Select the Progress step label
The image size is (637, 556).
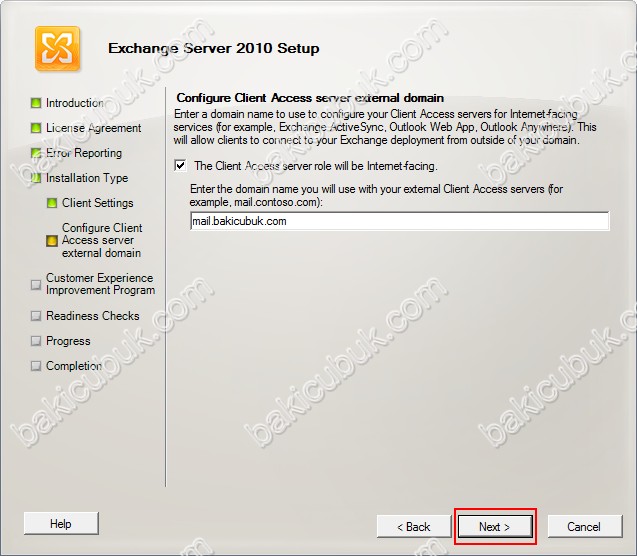[68, 341]
